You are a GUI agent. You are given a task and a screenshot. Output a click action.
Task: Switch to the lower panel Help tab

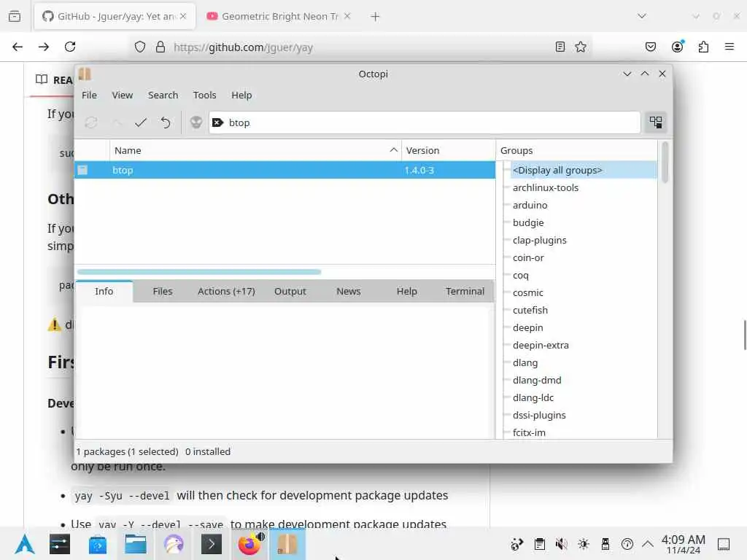[x=407, y=292]
